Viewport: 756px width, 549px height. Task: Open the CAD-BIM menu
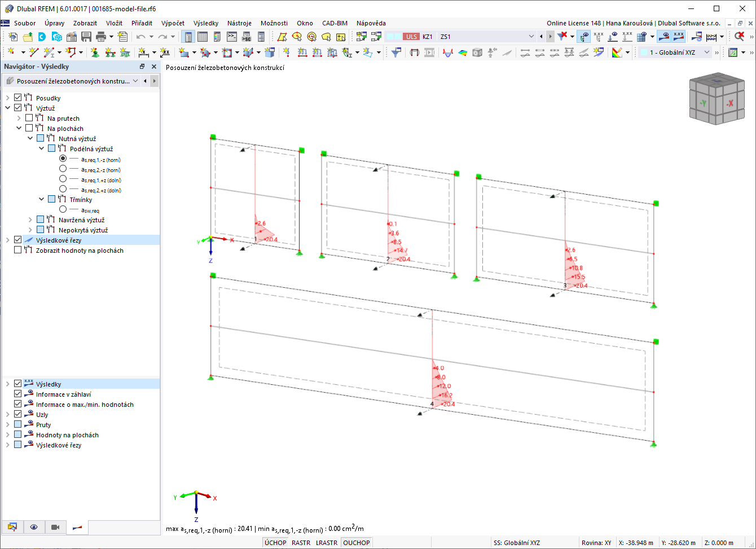(x=335, y=23)
